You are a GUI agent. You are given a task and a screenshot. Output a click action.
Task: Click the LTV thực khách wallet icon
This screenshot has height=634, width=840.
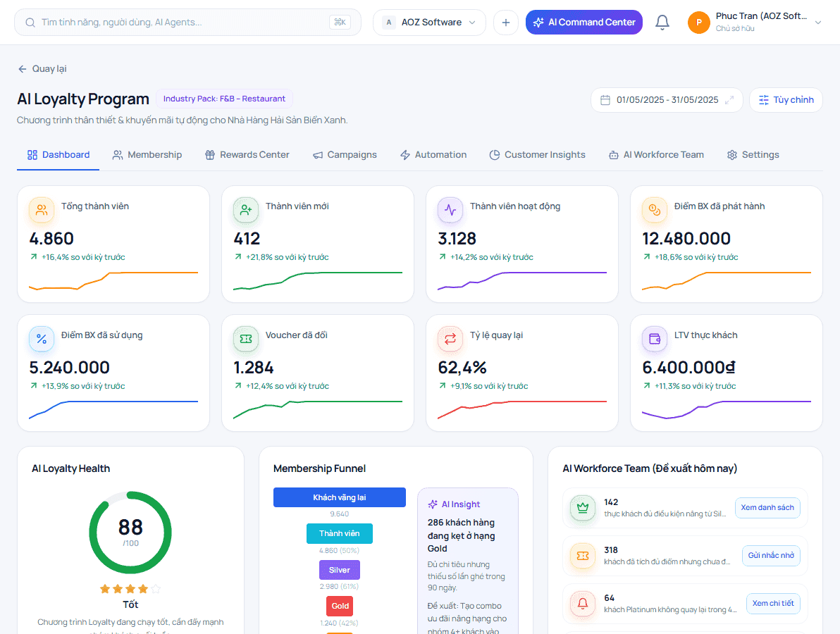[655, 339]
